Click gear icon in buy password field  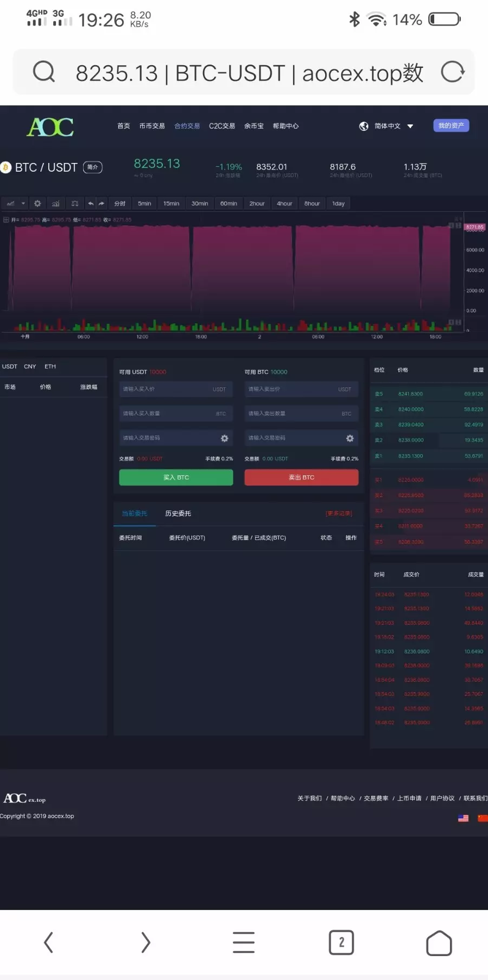point(224,438)
